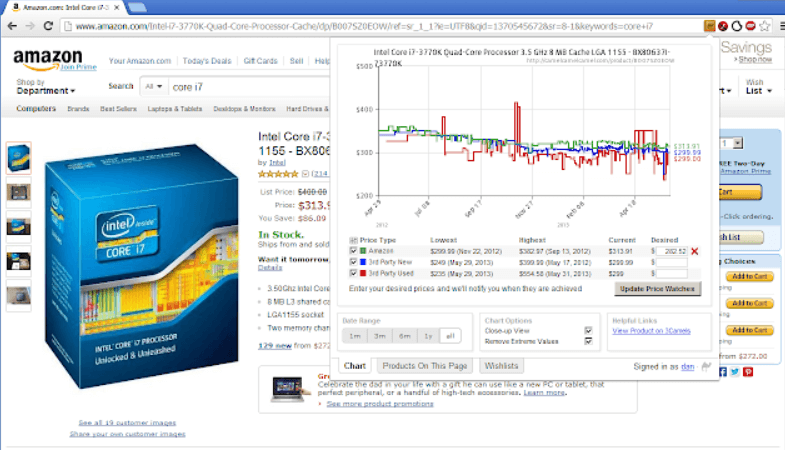Open View Product on 3Camels link
785x450 pixels.
point(651,331)
